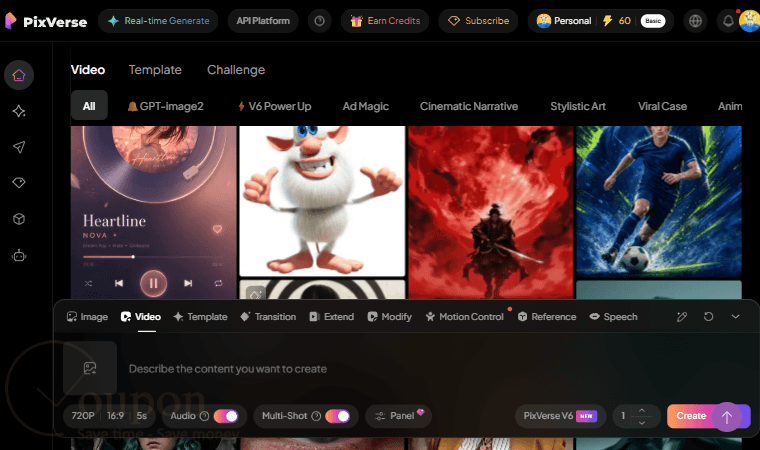Click the Multi-Shot help question mark

click(316, 416)
